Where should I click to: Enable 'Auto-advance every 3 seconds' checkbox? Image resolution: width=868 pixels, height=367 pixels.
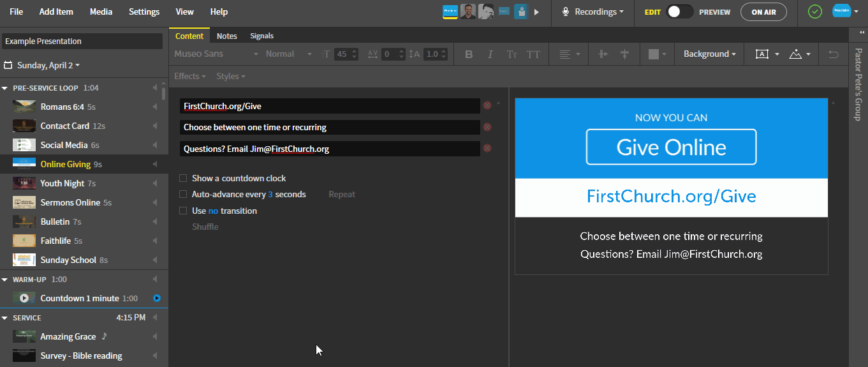tap(183, 194)
